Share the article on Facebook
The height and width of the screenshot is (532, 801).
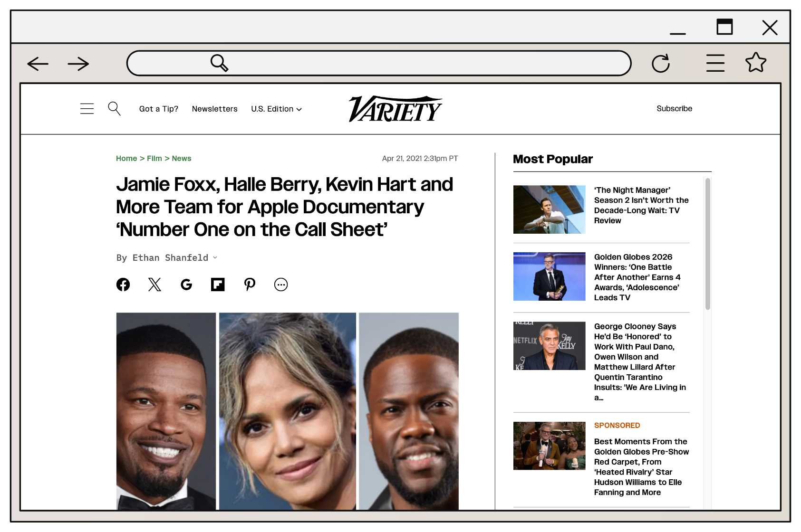point(123,284)
